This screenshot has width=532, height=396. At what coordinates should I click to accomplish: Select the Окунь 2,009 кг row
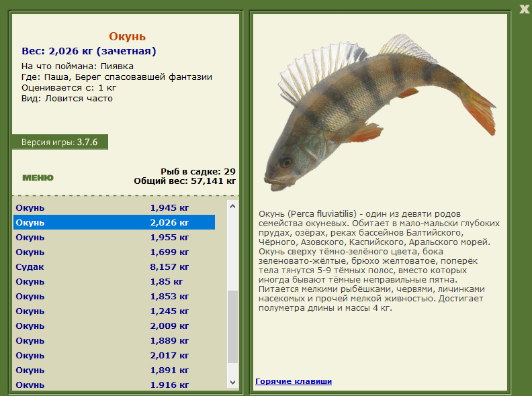pyautogui.click(x=114, y=326)
